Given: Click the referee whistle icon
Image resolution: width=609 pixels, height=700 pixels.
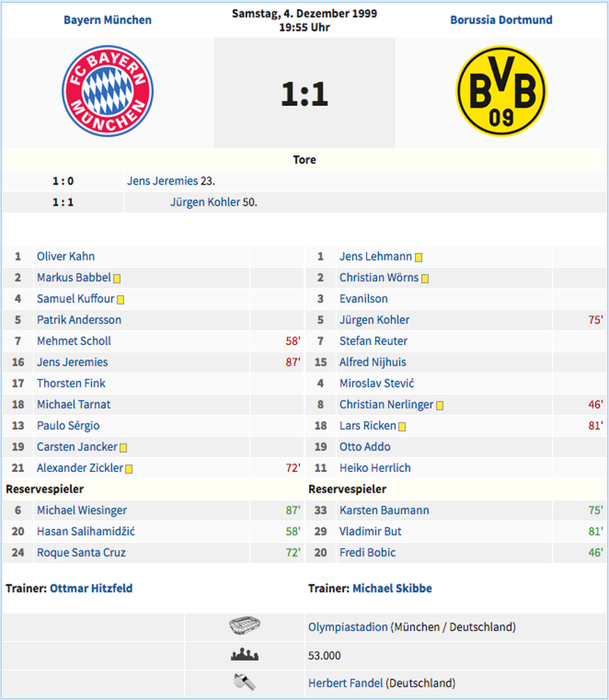Looking at the screenshot, I should [x=244, y=683].
